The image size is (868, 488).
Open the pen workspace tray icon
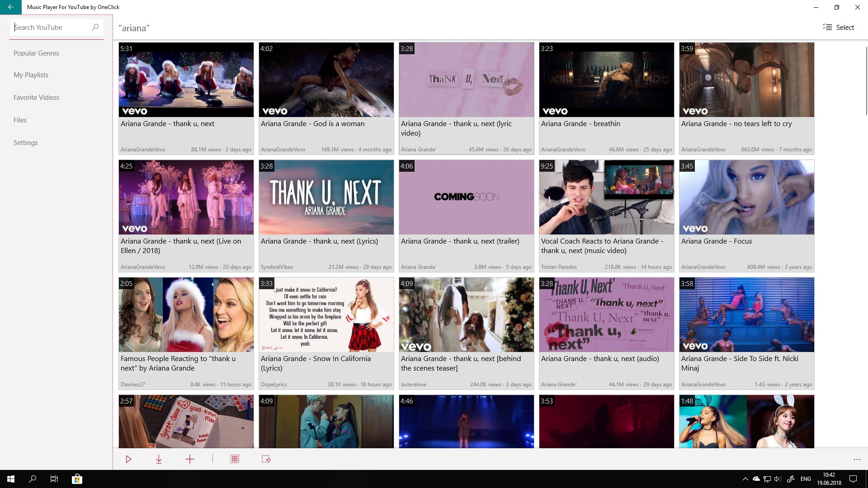(x=791, y=479)
